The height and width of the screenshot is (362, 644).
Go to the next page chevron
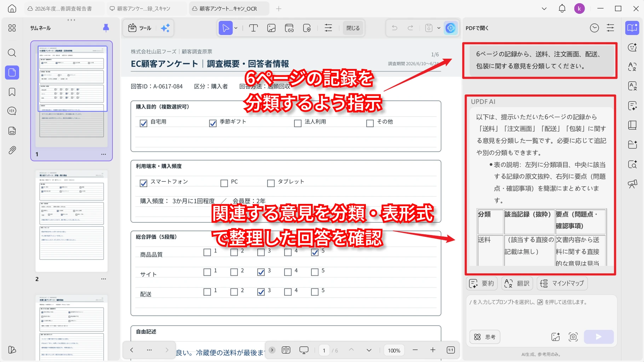[x=369, y=350]
